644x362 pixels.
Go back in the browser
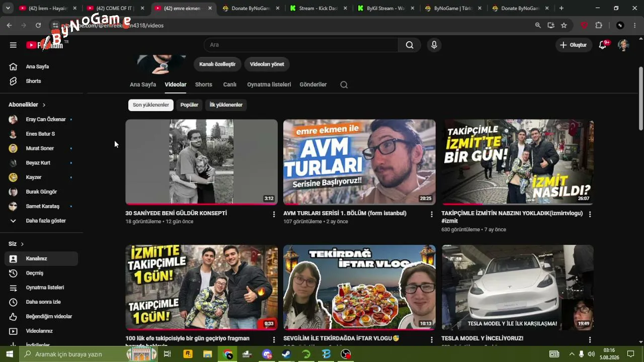tap(9, 25)
